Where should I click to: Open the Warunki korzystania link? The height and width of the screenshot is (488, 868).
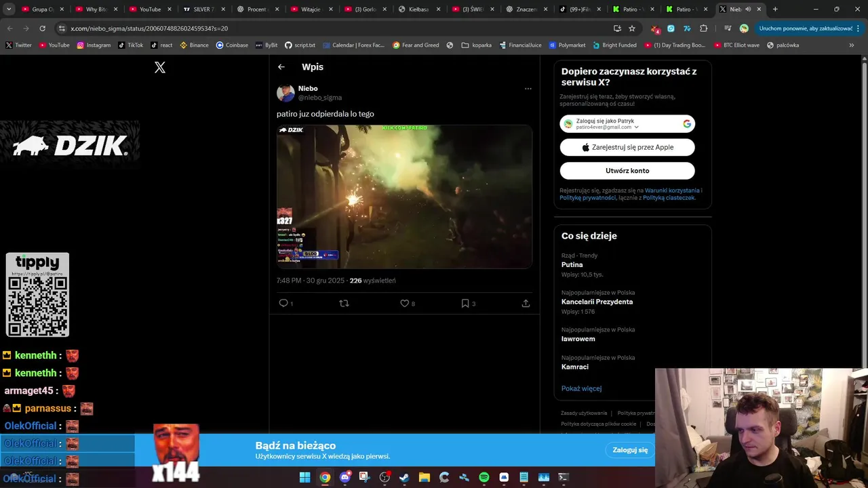click(x=672, y=190)
